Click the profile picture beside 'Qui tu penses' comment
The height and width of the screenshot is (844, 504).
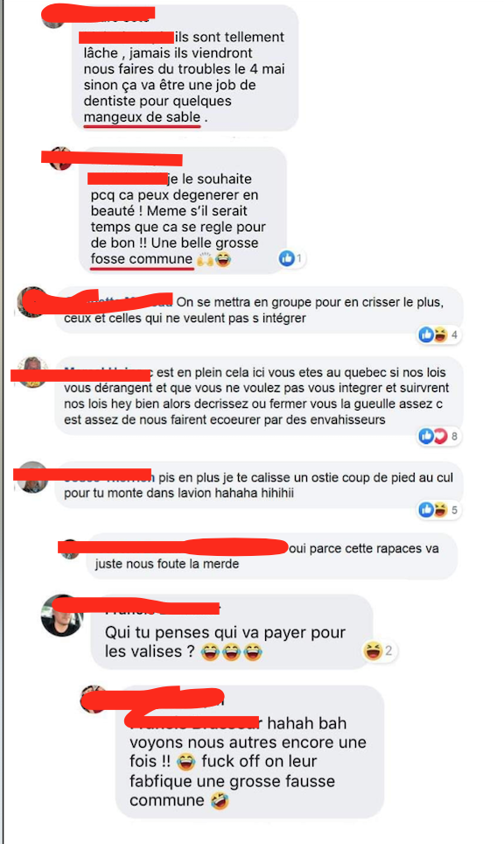tap(62, 615)
